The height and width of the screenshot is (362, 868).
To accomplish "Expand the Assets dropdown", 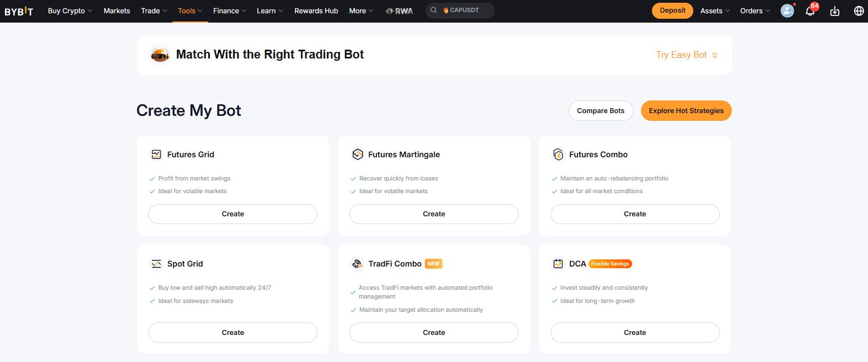I will pos(715,10).
